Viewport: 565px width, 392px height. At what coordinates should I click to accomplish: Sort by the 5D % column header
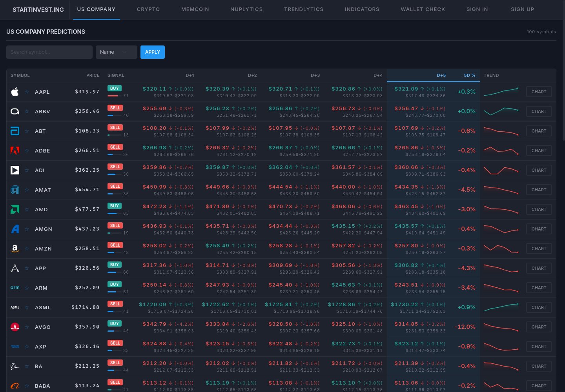(x=470, y=75)
